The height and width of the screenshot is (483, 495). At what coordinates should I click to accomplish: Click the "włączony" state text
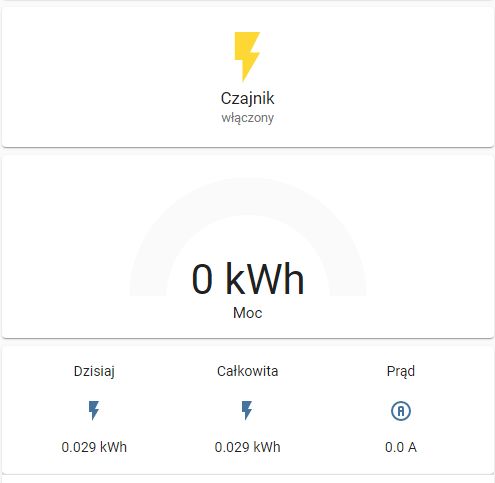pos(247,118)
